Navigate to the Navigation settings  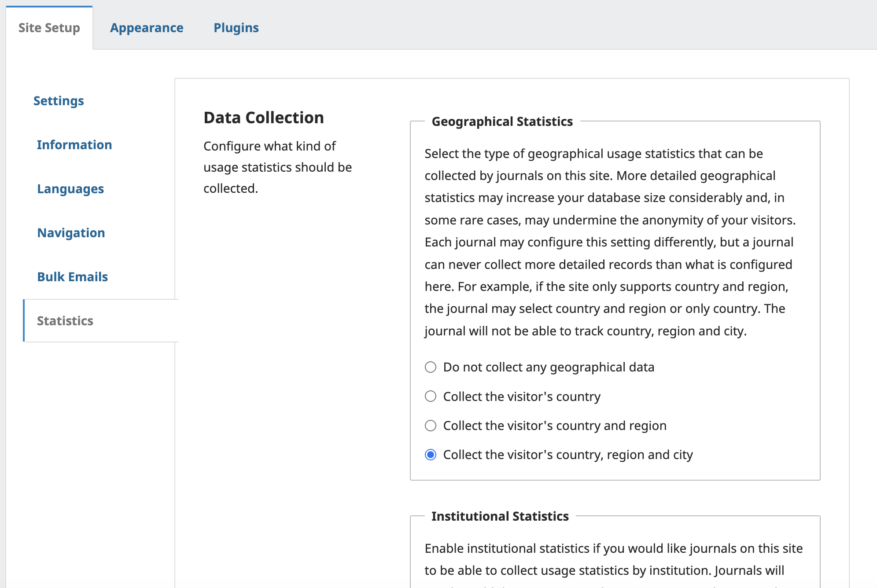pyautogui.click(x=71, y=233)
